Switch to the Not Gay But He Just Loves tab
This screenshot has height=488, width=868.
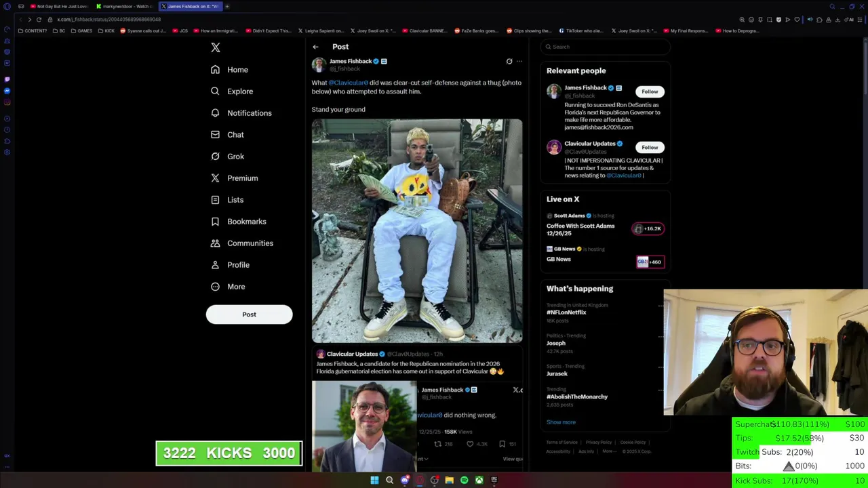click(x=59, y=6)
